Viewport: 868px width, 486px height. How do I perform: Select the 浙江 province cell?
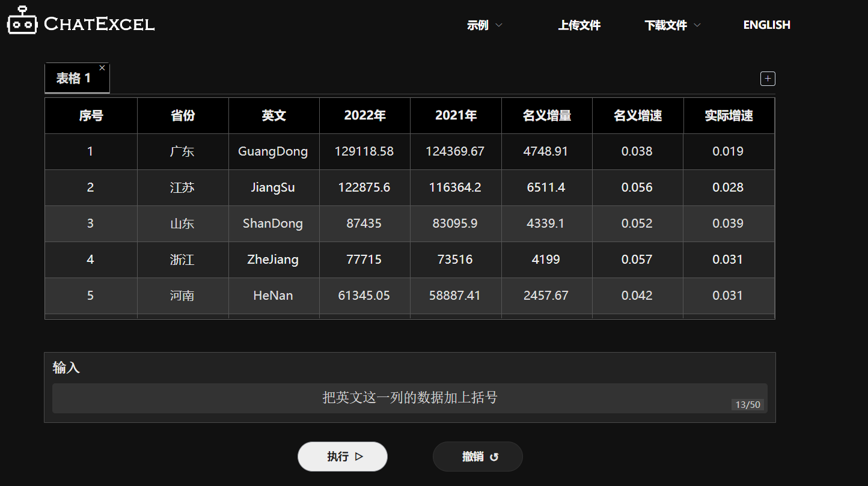click(182, 260)
